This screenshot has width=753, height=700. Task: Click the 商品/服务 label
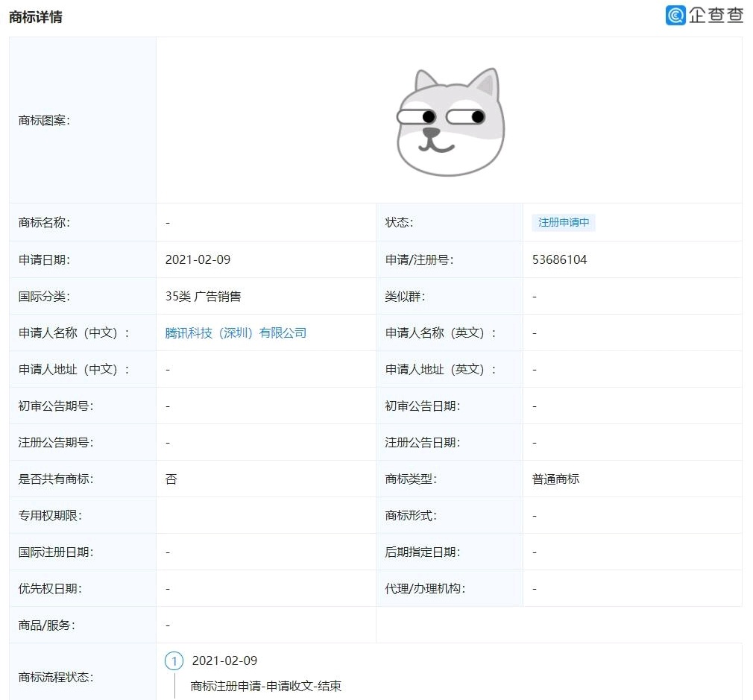(46, 625)
